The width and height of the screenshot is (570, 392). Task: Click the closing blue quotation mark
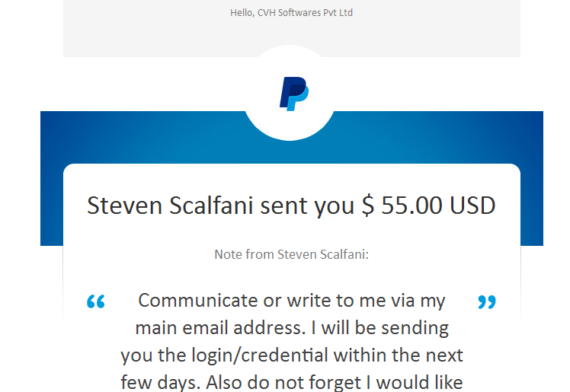(x=487, y=301)
